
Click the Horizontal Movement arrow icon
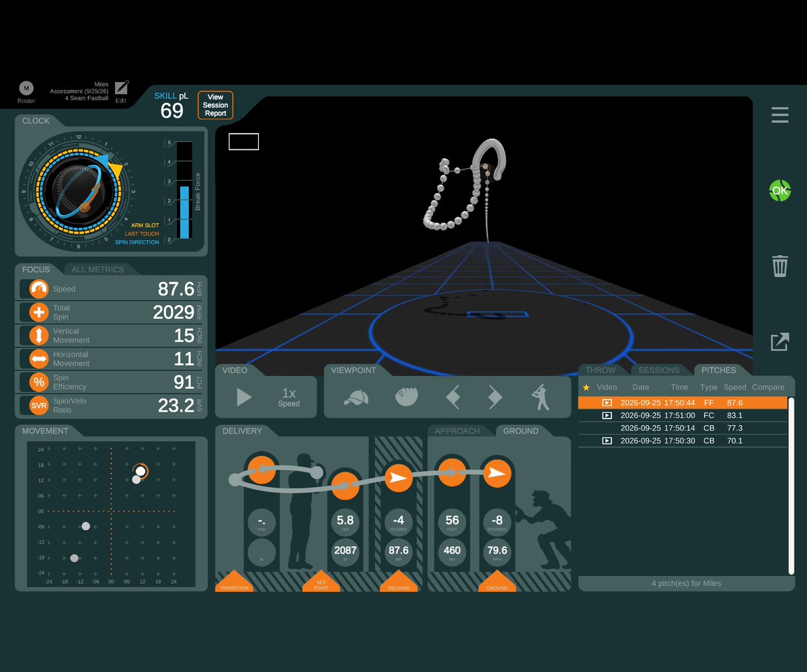tap(39, 359)
